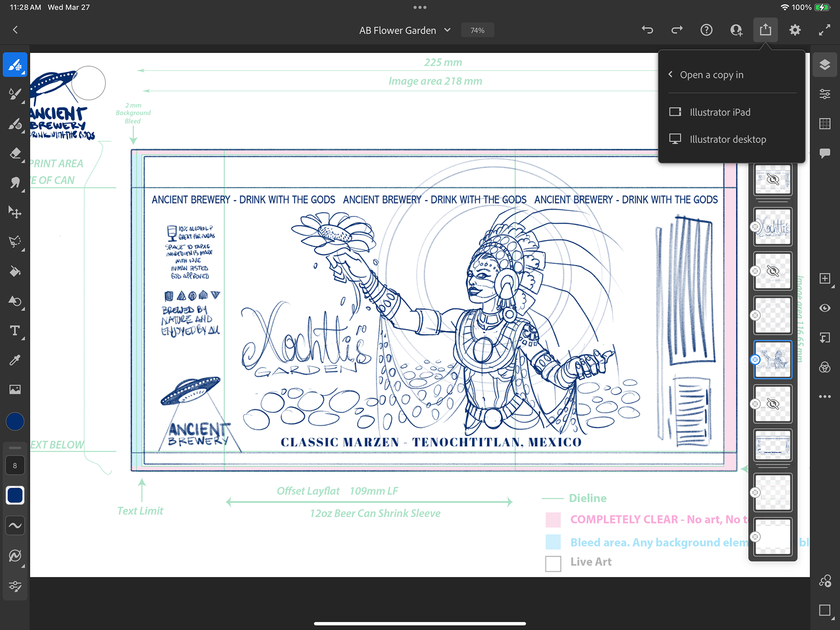Screen dimensions: 840x630
Task: Select the Xochtli's Garden text layer thumbnail
Action: click(x=773, y=227)
